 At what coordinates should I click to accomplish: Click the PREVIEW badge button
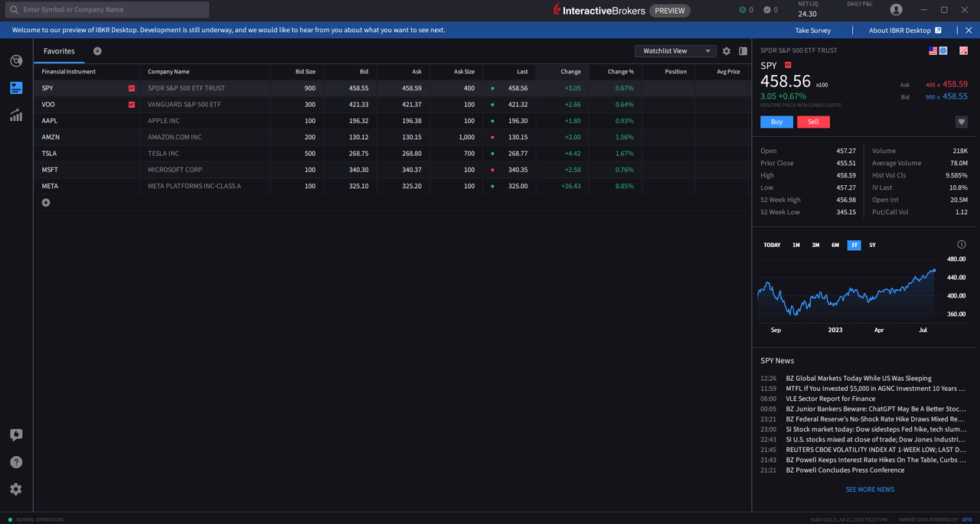670,11
